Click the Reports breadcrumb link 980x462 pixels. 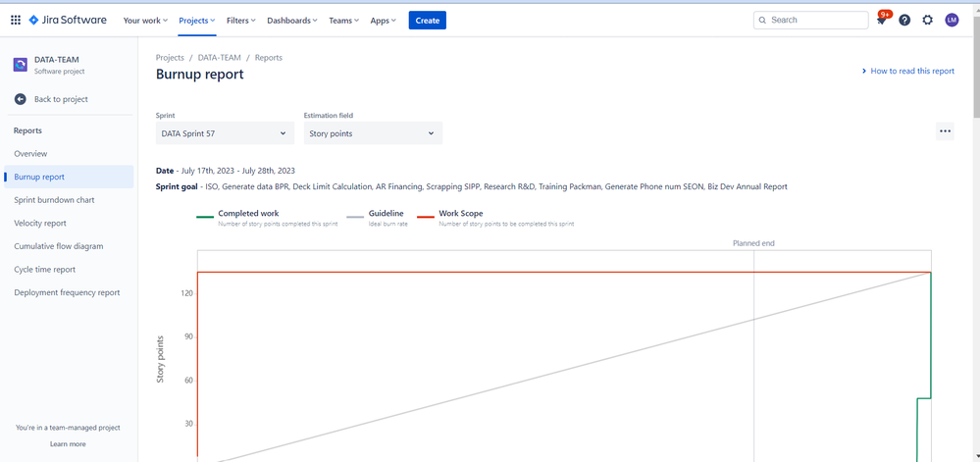click(269, 58)
